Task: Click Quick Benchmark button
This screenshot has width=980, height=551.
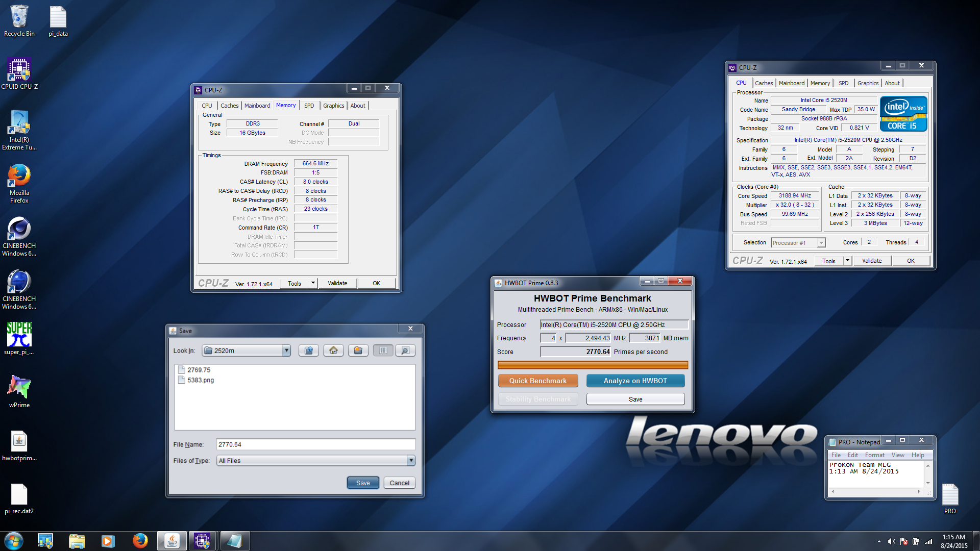Action: coord(538,381)
